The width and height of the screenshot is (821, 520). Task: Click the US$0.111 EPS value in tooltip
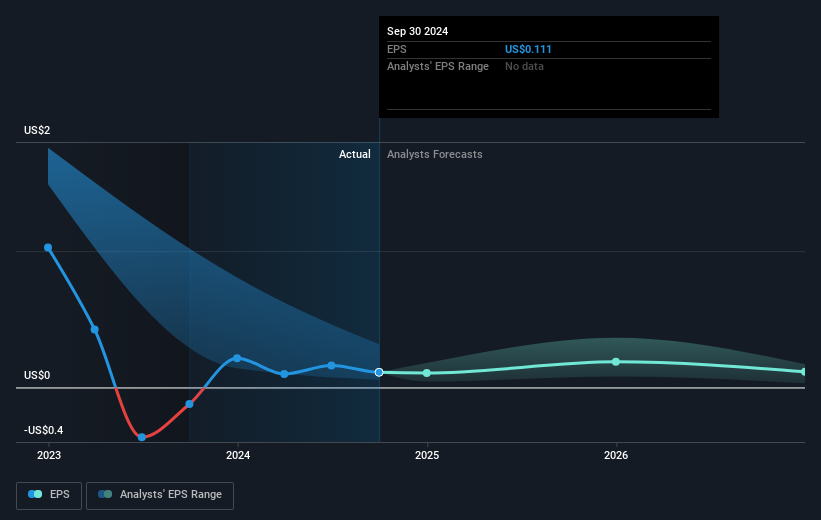pyautogui.click(x=528, y=49)
